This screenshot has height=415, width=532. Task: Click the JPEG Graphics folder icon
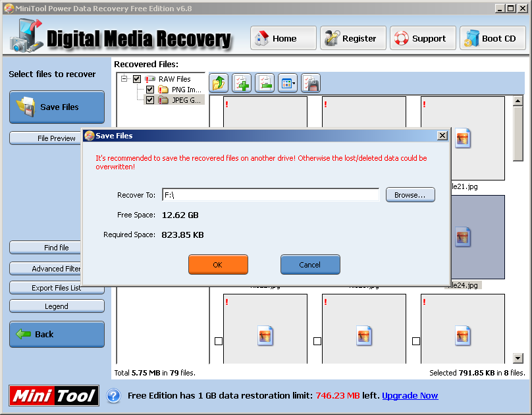[163, 100]
